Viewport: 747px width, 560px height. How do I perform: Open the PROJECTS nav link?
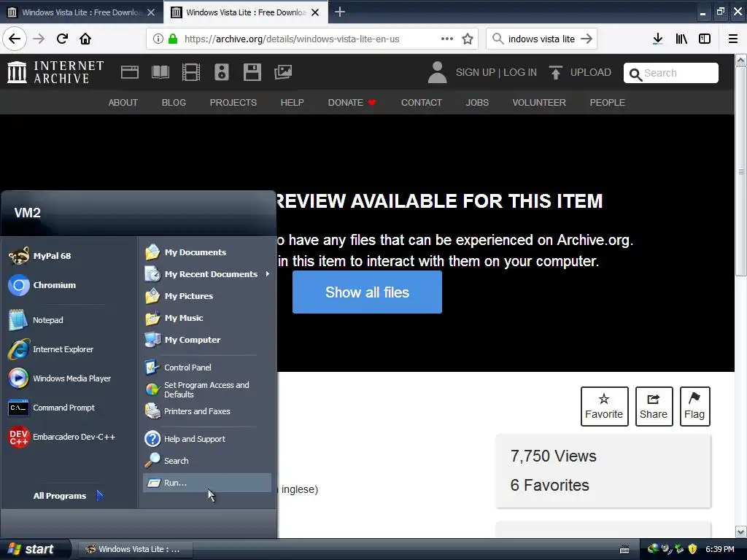[233, 102]
